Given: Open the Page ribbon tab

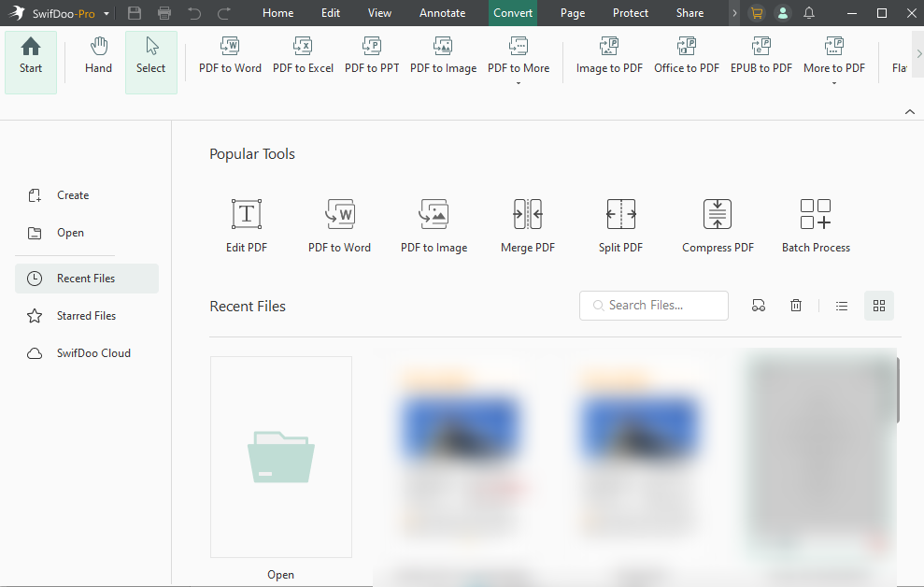Looking at the screenshot, I should 572,13.
